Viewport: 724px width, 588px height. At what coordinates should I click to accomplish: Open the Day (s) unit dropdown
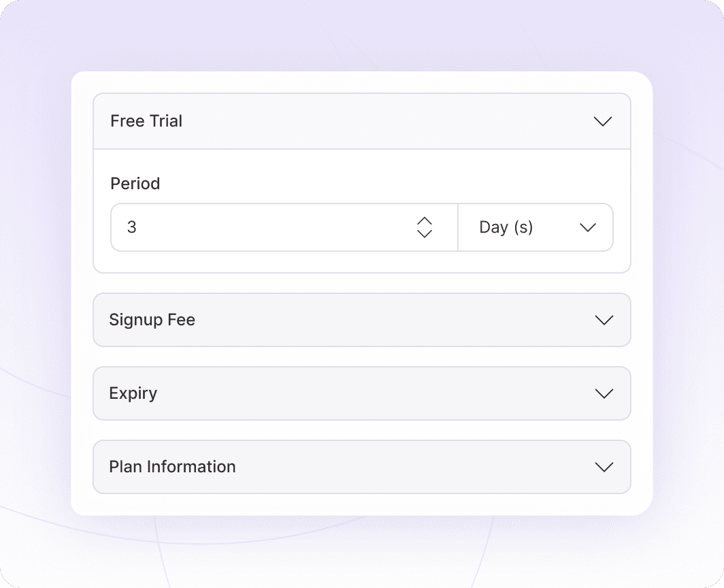[x=536, y=227]
